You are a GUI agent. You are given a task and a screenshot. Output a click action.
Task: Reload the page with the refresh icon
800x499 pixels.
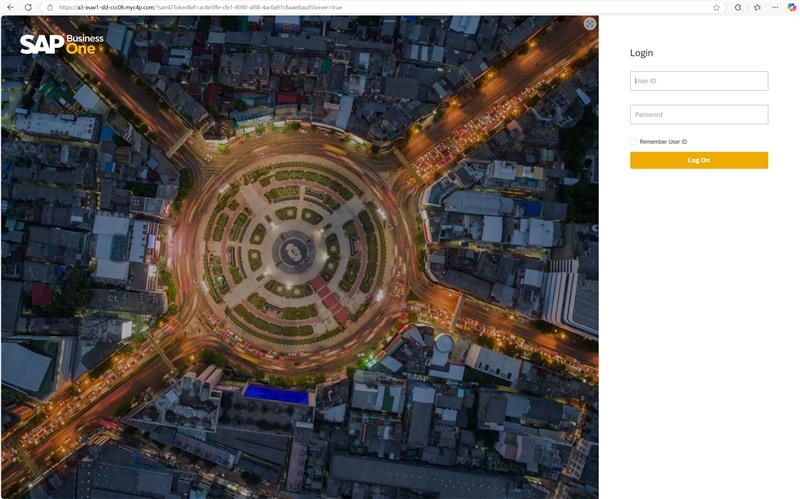pyautogui.click(x=29, y=7)
